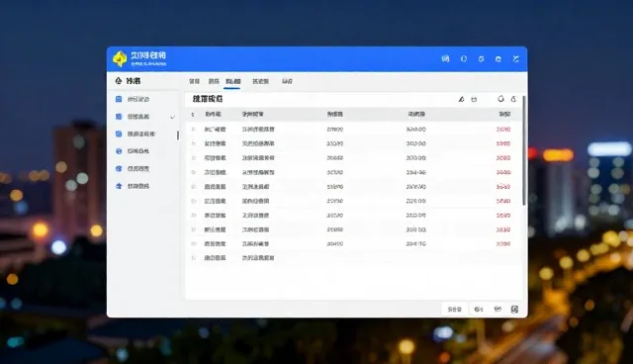Click the circular refresh icon in the panel header
633x364 pixels.
point(500,99)
